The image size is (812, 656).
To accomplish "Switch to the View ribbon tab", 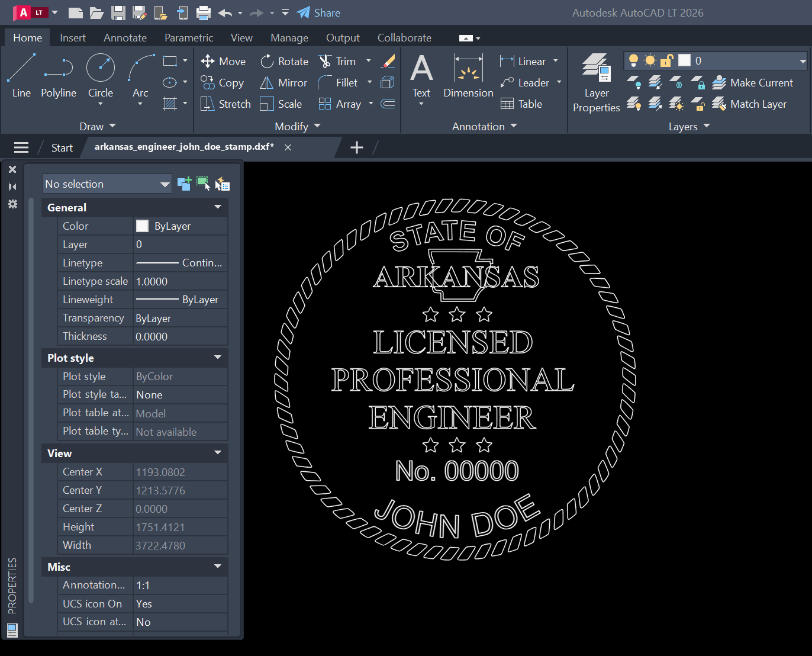I will click(x=241, y=37).
